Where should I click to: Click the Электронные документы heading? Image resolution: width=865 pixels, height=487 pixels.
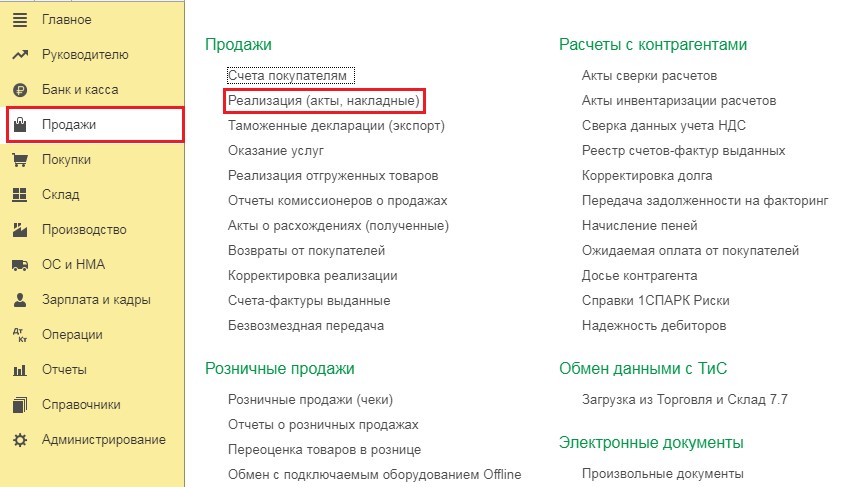tap(652, 442)
